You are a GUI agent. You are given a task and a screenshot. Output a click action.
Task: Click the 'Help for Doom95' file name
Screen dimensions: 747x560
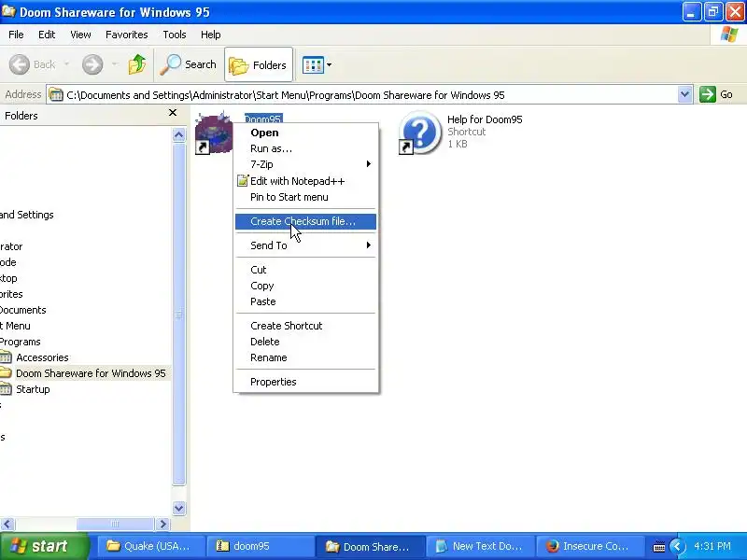[x=485, y=119]
